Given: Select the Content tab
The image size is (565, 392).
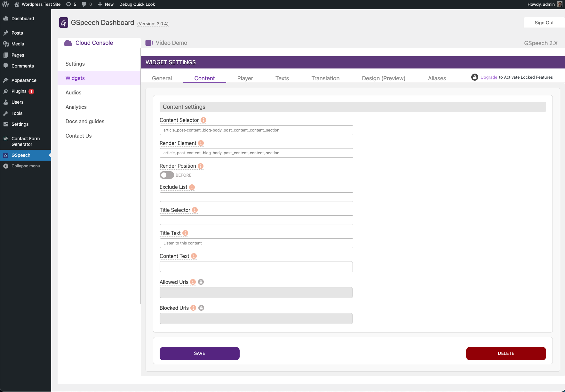Looking at the screenshot, I should coord(204,78).
